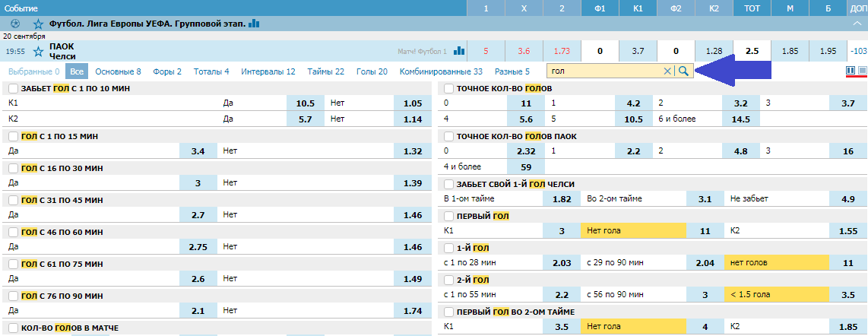This screenshot has width=868, height=336.
Task: Pick K2 goal 1-10 min Да 5.7
Action: pos(306,119)
